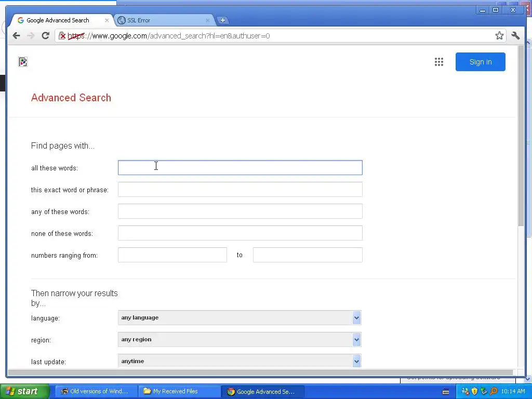Close the SSL Error tab
The image size is (532, 399).
pos(208,20)
